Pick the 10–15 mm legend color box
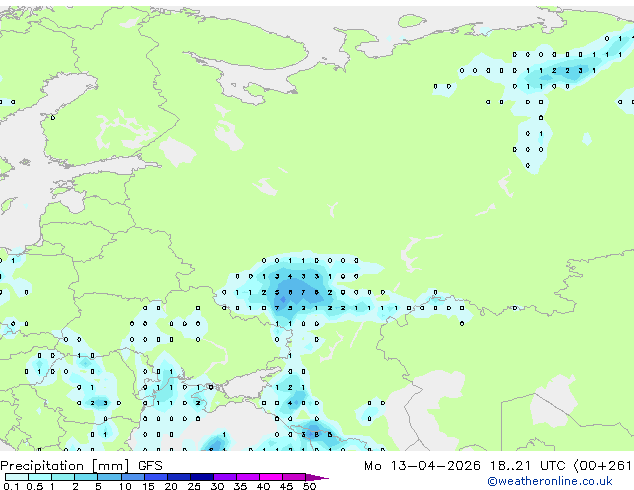Screen dimensions: 634x490 133,477
